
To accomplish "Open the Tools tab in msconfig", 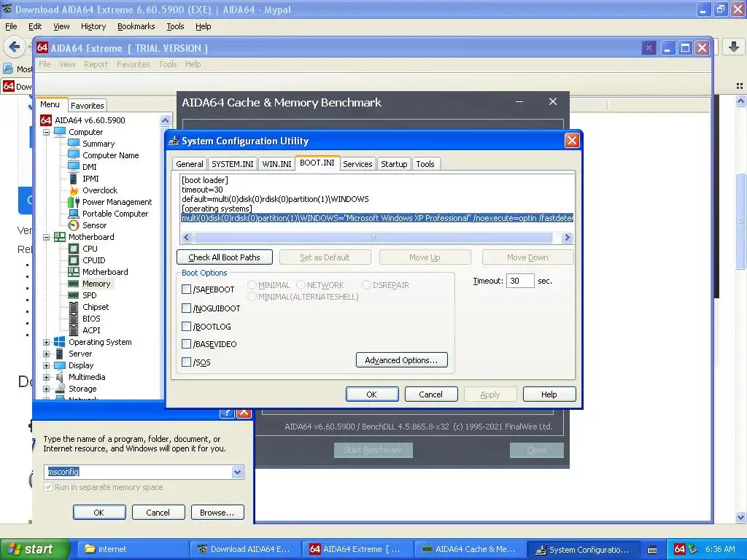I will pyautogui.click(x=425, y=164).
